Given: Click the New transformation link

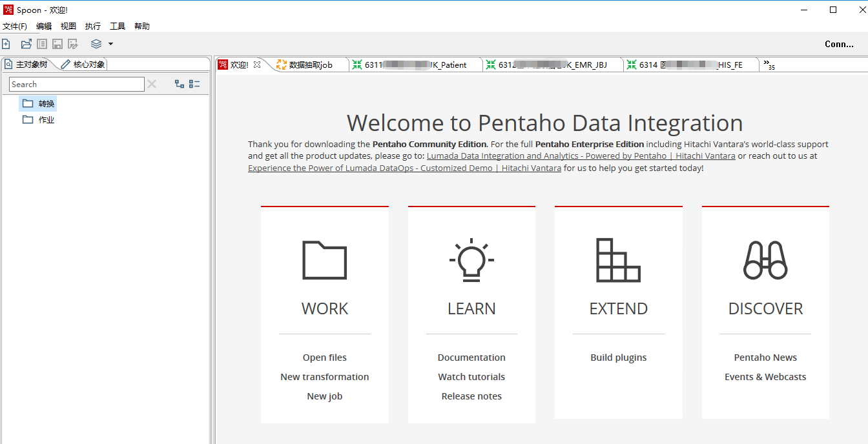Looking at the screenshot, I should coord(325,377).
